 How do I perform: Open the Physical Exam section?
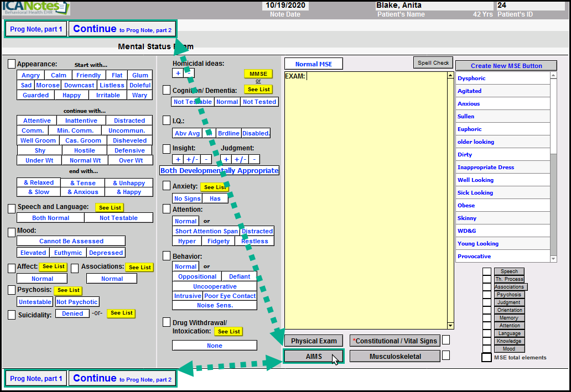click(x=313, y=341)
